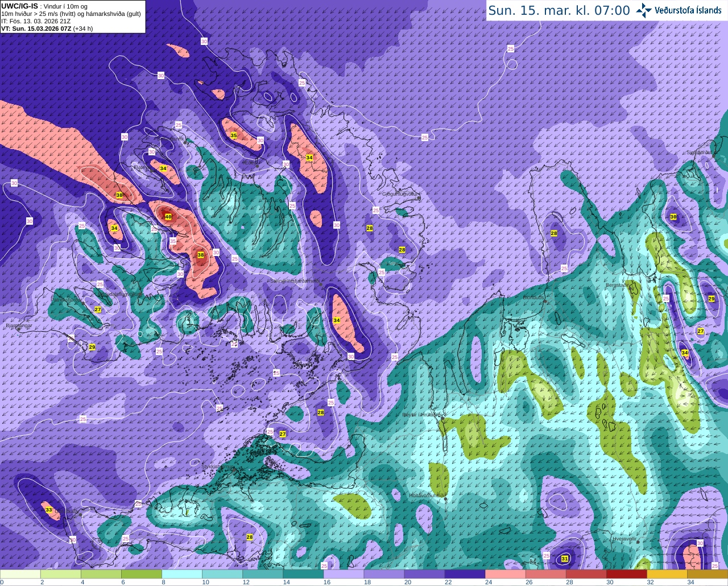Click the Bergstaðir station label
728x586 pixels.
click(x=618, y=284)
